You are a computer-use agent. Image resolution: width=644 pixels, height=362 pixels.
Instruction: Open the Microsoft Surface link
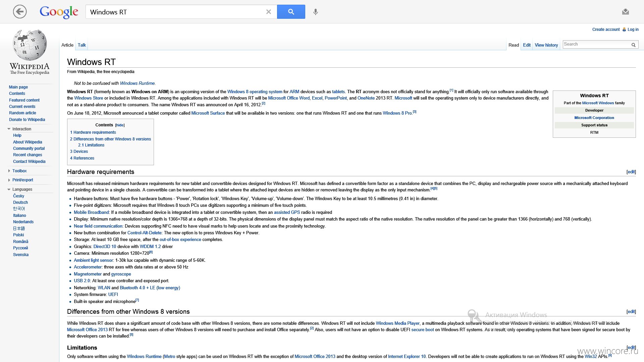click(x=208, y=113)
